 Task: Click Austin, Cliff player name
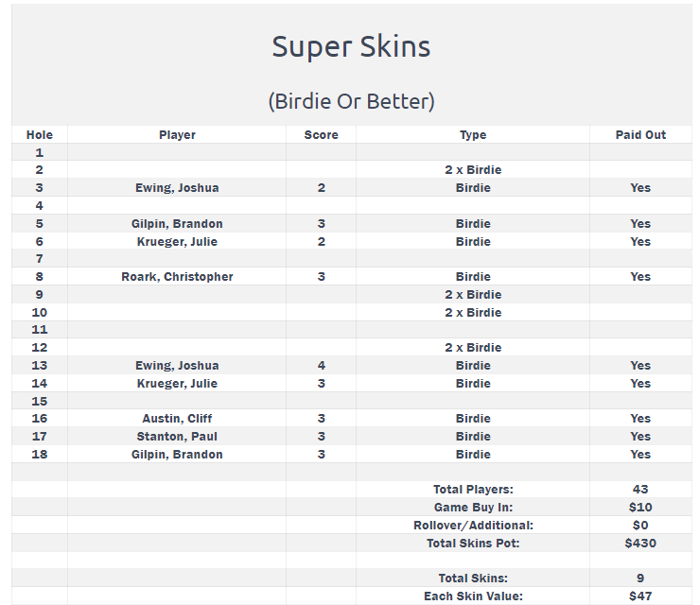177,419
